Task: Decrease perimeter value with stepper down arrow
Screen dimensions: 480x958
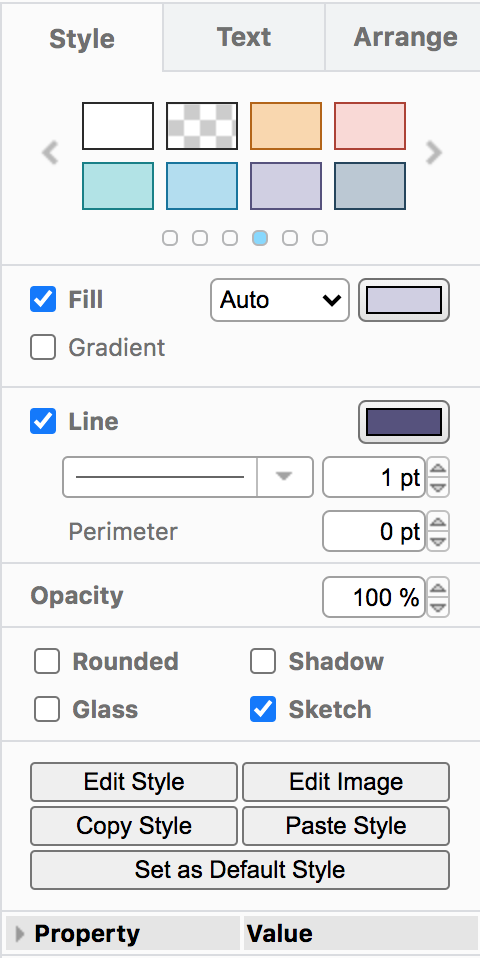Action: pyautogui.click(x=438, y=540)
